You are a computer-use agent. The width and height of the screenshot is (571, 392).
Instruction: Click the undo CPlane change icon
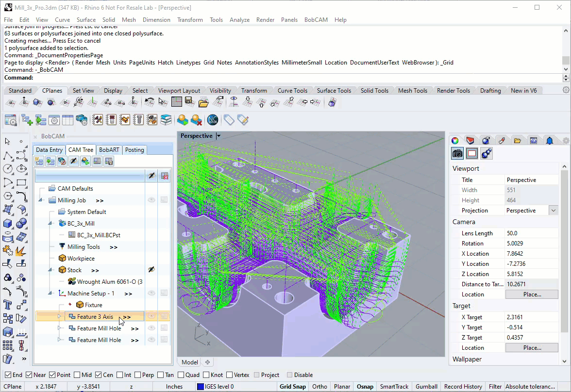tap(149, 102)
